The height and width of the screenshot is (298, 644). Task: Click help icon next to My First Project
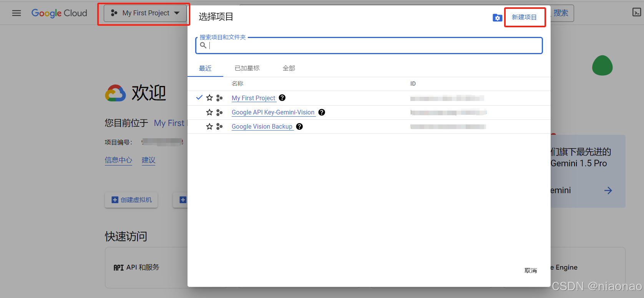[282, 98]
